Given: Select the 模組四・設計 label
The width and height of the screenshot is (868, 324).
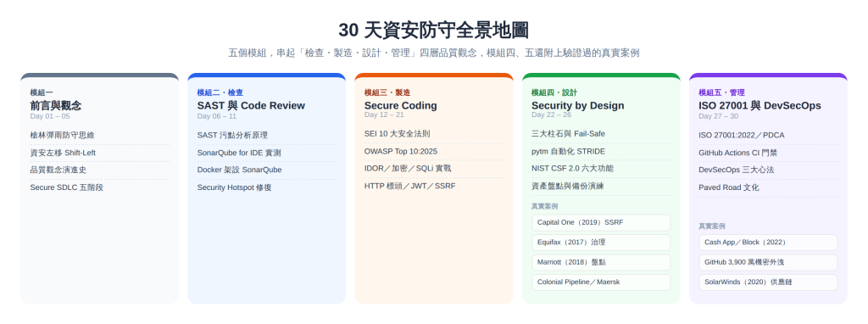Looking at the screenshot, I should [554, 92].
